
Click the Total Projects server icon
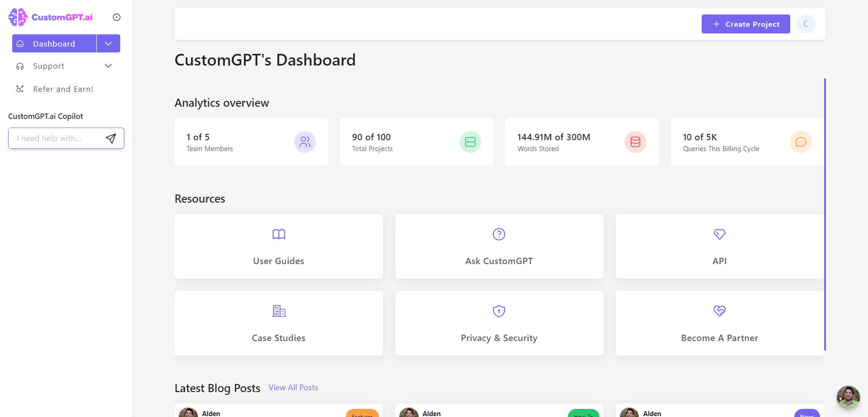point(470,142)
